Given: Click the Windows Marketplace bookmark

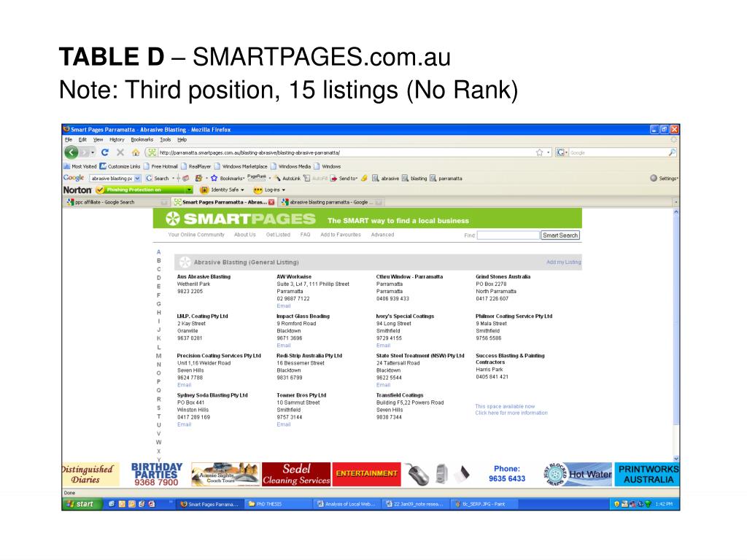Looking at the screenshot, I should (241, 166).
